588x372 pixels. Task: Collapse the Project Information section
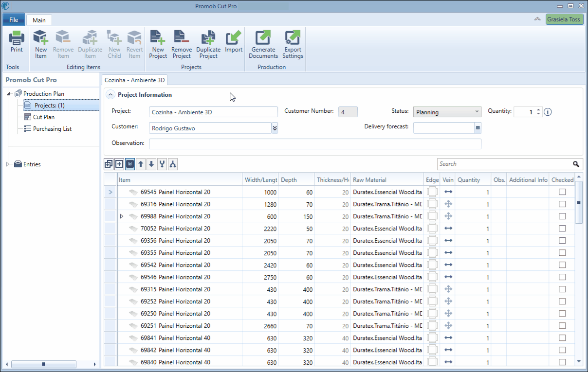click(110, 95)
